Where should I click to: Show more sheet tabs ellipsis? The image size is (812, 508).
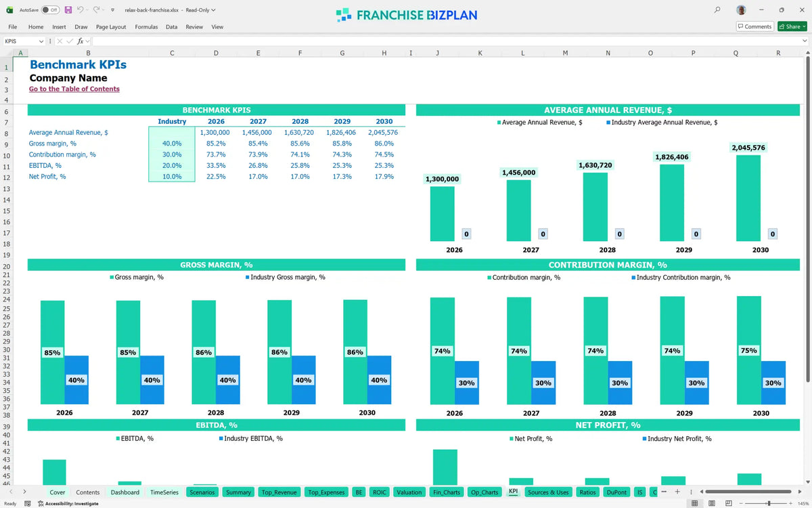pos(664,492)
